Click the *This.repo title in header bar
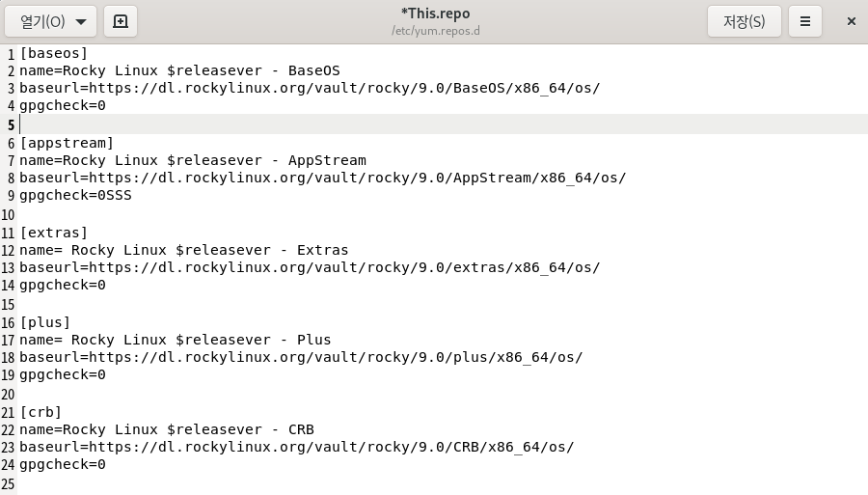 pyautogui.click(x=436, y=14)
